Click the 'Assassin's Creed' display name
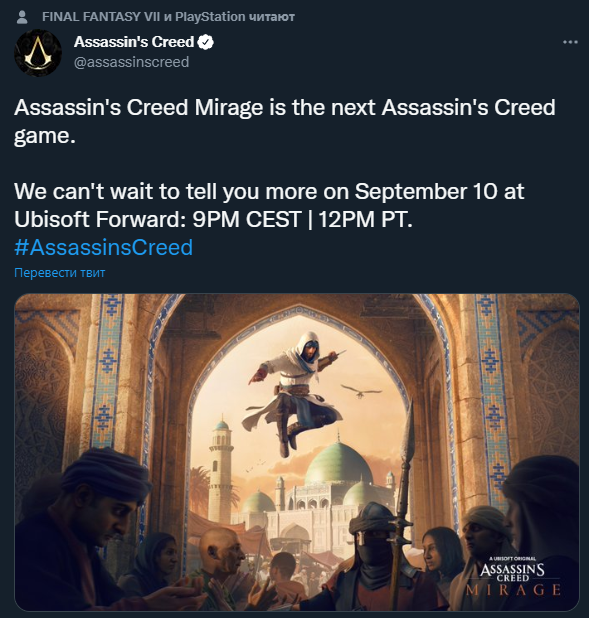Image resolution: width=589 pixels, height=618 pixels. 134,42
